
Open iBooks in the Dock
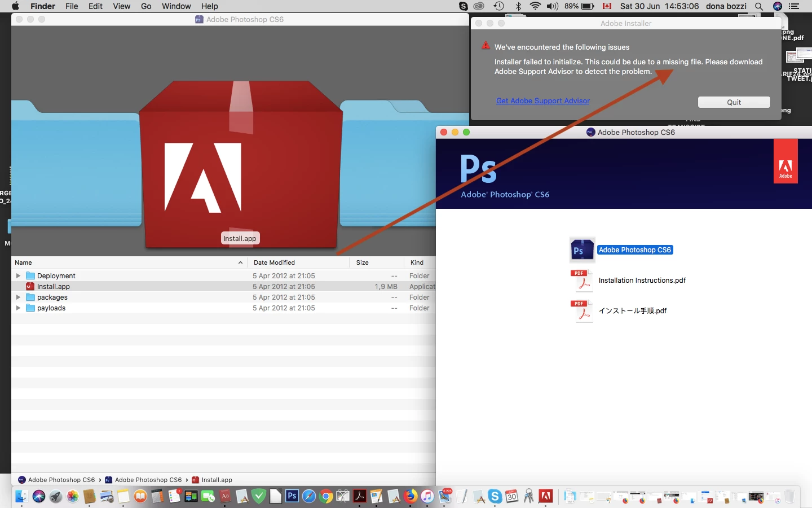(140, 496)
